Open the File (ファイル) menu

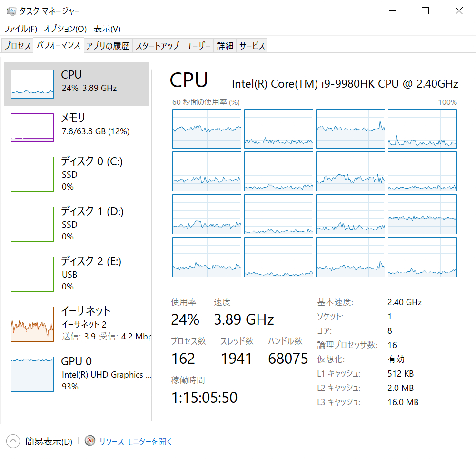(20, 29)
